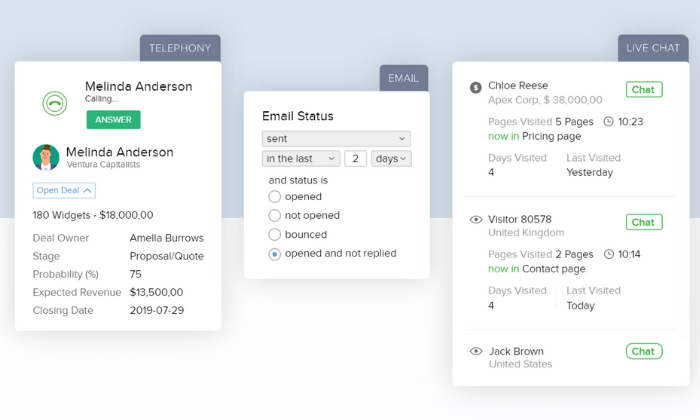The image size is (700, 420).
Task: Click the clock icon beside 10:14
Action: click(609, 254)
